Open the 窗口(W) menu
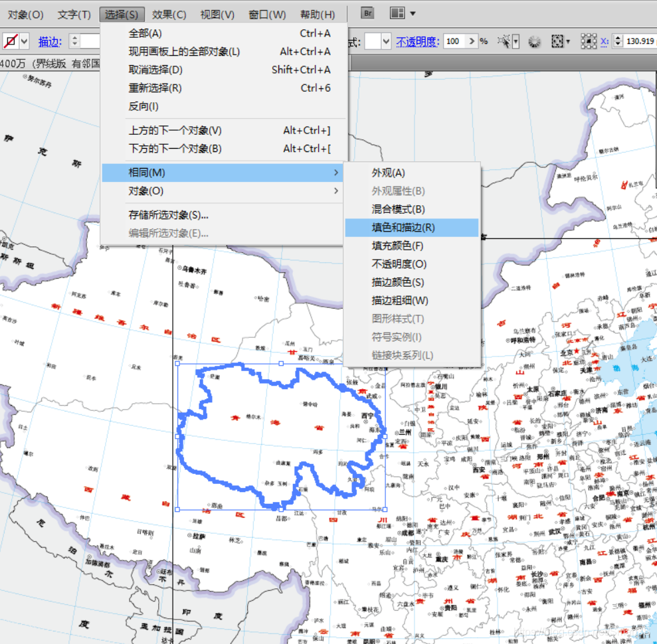The height and width of the screenshot is (644, 657). pyautogui.click(x=267, y=15)
